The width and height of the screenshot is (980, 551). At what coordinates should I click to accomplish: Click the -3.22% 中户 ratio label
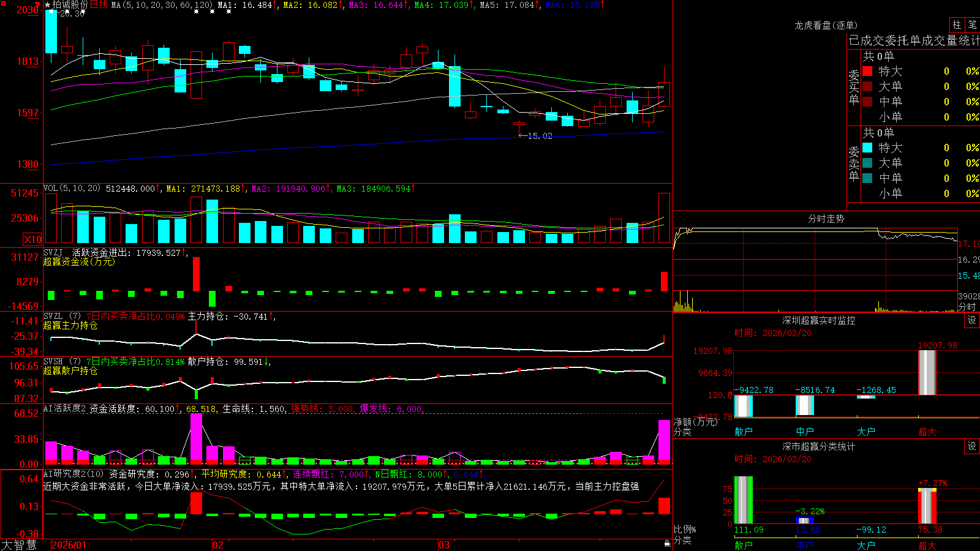(810, 511)
